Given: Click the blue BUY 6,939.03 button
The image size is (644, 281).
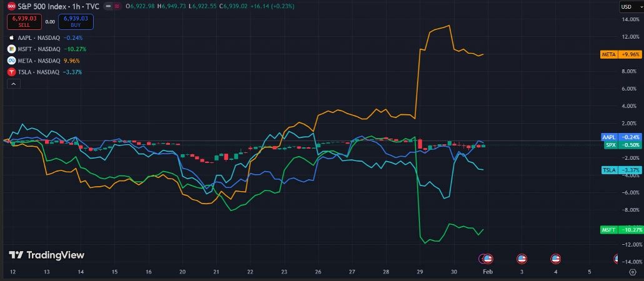Looking at the screenshot, I should pyautogui.click(x=76, y=22).
